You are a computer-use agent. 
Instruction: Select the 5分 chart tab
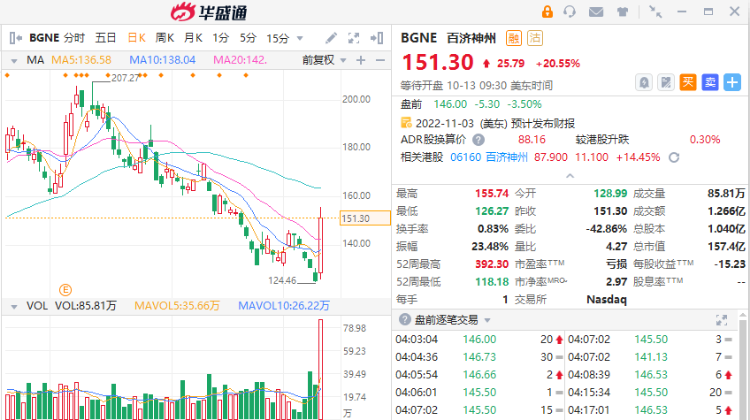248,38
